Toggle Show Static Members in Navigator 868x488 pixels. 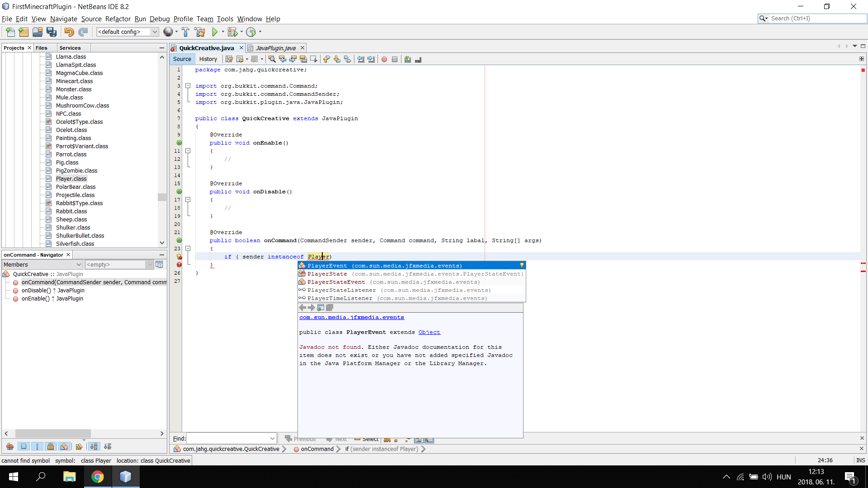[x=37, y=446]
